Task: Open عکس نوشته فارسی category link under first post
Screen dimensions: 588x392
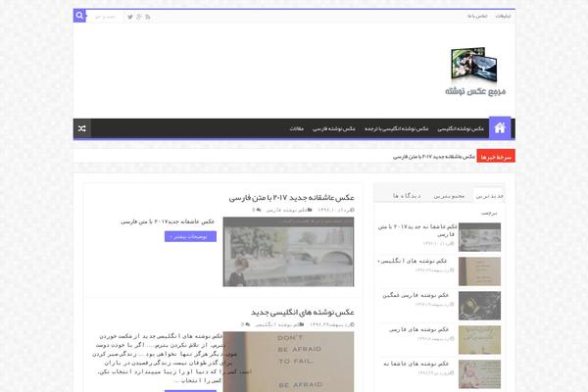Action: pos(289,210)
